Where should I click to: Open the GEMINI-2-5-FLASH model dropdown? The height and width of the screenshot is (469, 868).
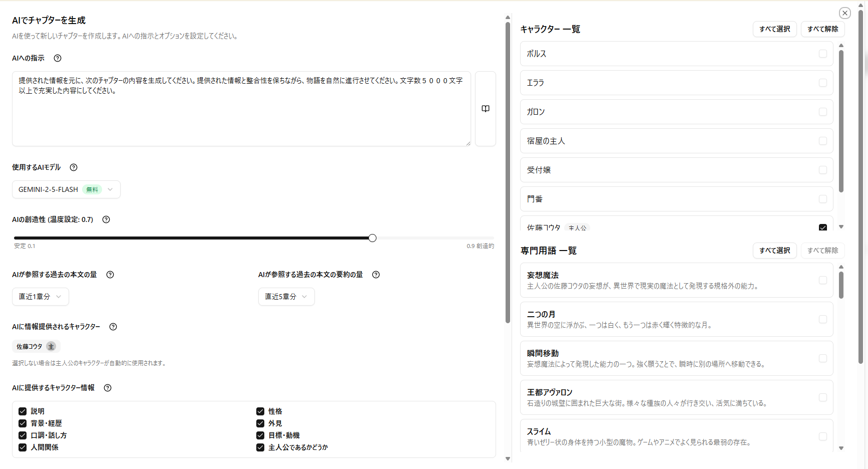tap(66, 189)
